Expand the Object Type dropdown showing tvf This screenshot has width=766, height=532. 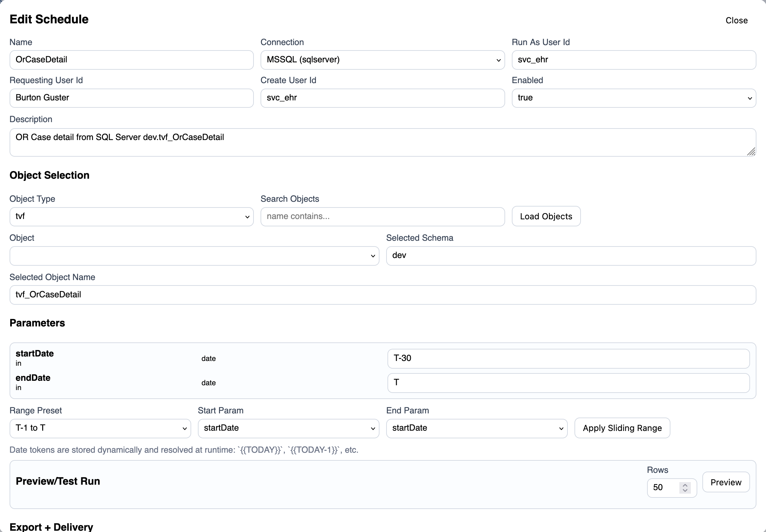131,216
